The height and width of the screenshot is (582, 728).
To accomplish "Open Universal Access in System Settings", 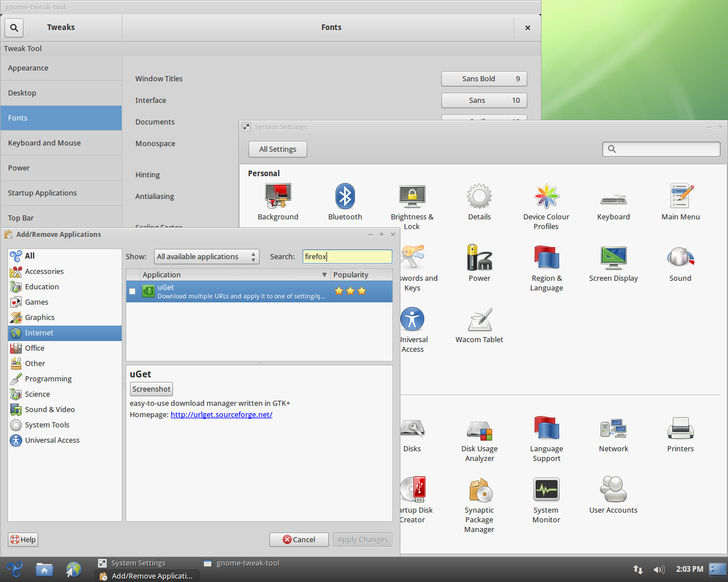I will click(412, 319).
